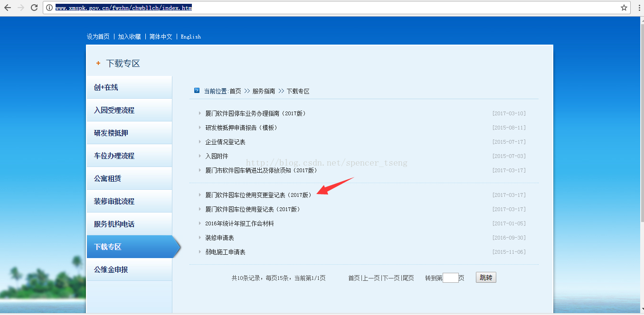Click the browser Forward arrow
The width and height of the screenshot is (644, 315).
click(x=21, y=8)
